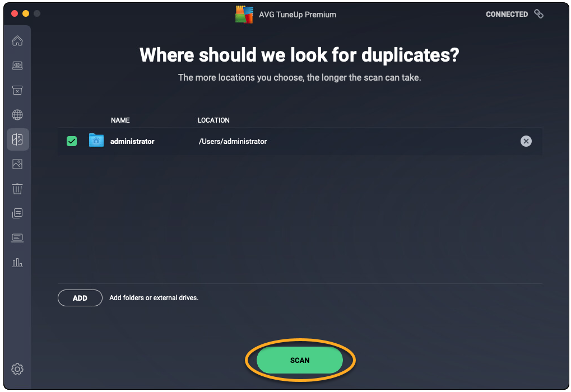Viewport: 571px width, 392px height.
Task: Open the stacked sliders sidebar icon
Action: tap(17, 213)
